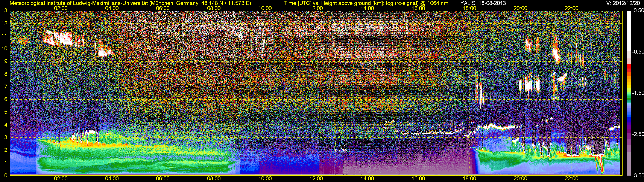The image size is (644, 182).
Task: Click the 13 km height axis label
Action: pos(5,10)
